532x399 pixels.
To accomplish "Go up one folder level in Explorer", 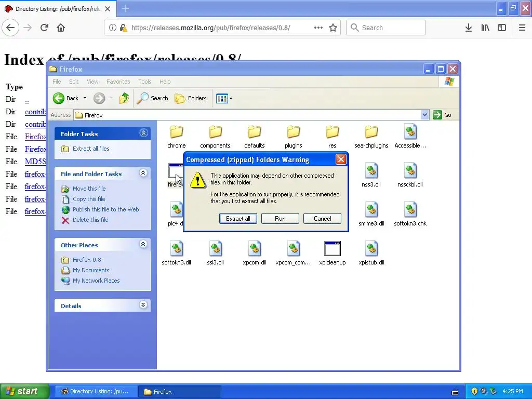I will (124, 98).
